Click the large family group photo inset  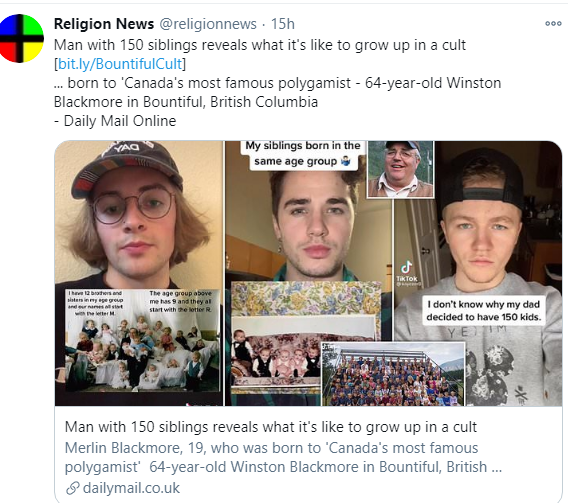393,374
